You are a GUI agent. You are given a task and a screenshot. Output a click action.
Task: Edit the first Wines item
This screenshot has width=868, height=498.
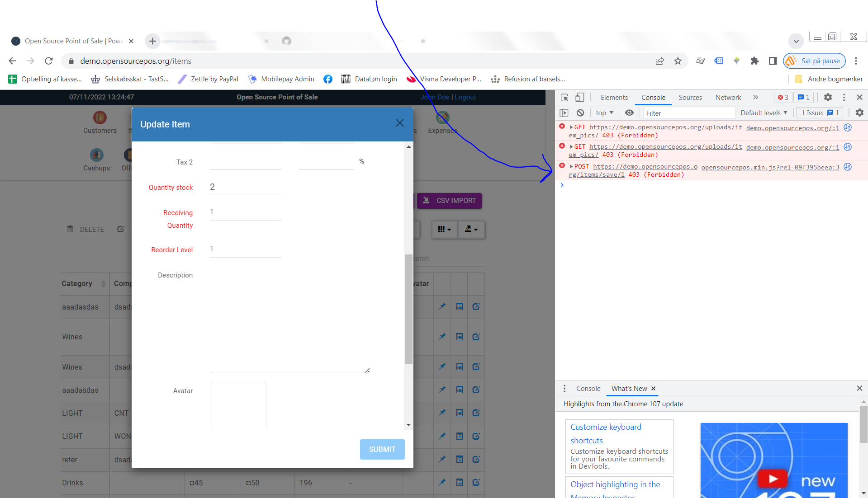pos(475,337)
